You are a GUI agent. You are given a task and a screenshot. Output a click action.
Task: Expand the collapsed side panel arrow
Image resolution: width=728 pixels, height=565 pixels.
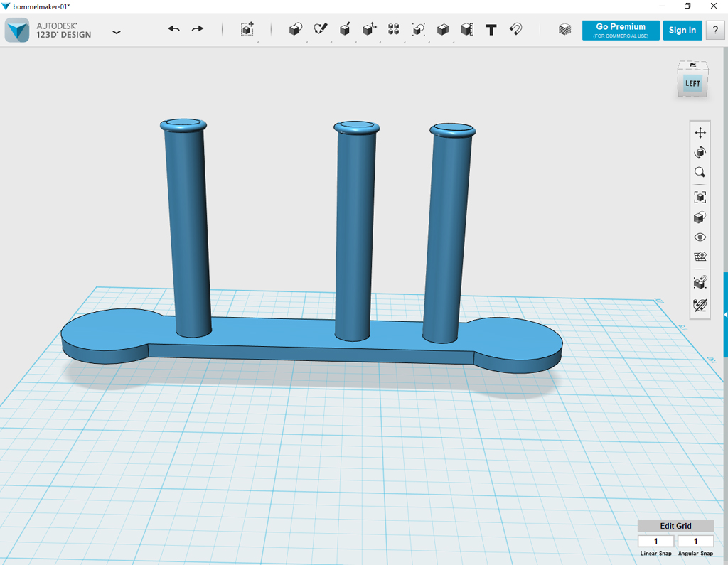pos(726,315)
